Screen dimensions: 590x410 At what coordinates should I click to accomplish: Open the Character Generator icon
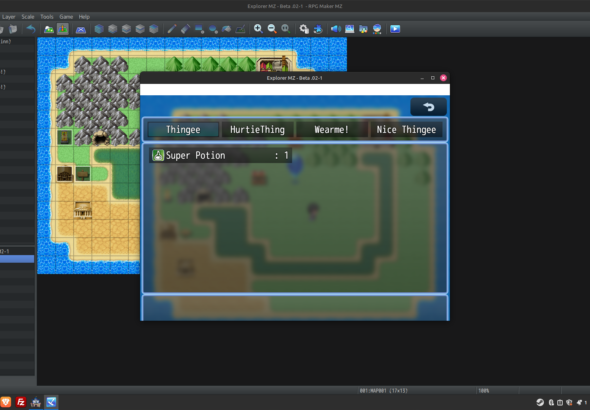click(377, 29)
